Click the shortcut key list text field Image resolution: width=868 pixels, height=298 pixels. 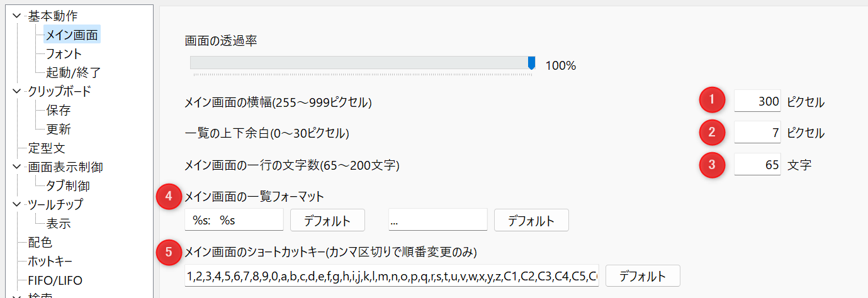pos(392,275)
